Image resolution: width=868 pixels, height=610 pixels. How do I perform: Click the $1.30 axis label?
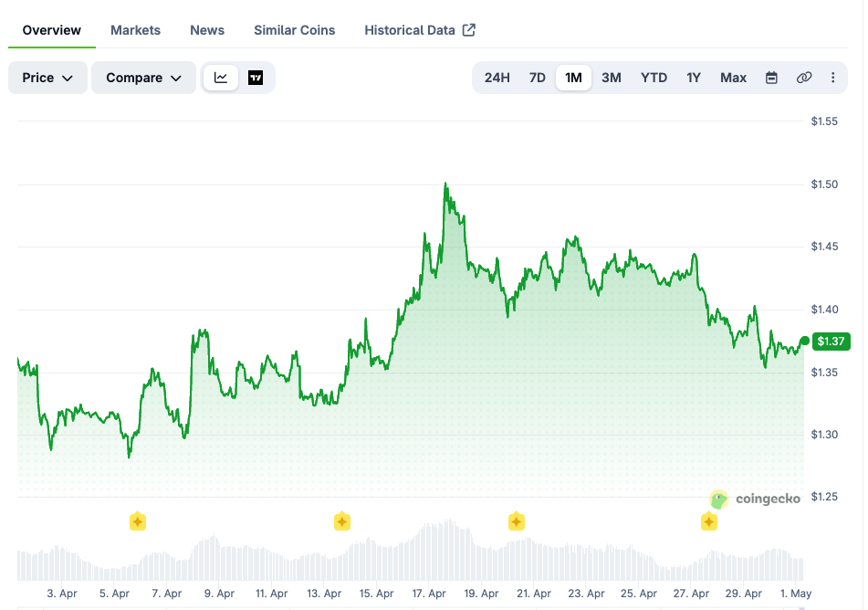(824, 435)
